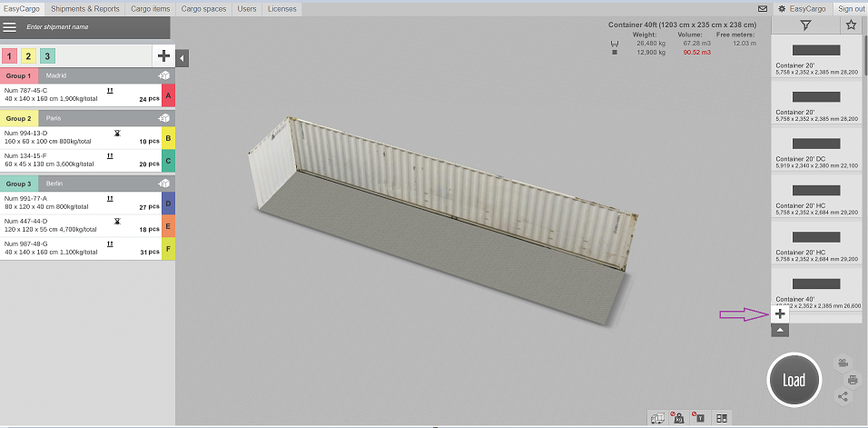
Task: Open the Shipments & Reports tab
Action: tap(84, 8)
